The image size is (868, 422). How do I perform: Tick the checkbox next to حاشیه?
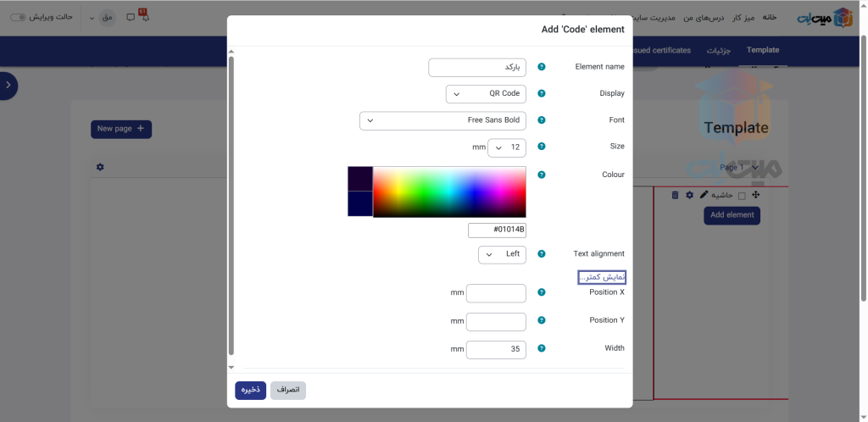click(743, 196)
